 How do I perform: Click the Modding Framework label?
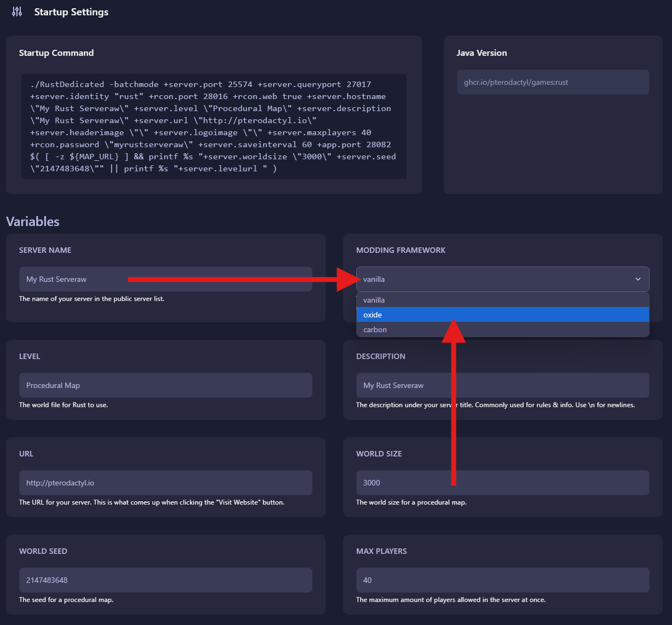point(401,250)
